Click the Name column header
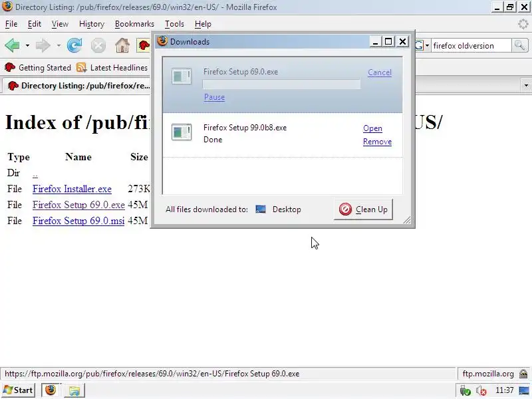Screen dimensions: 532x399 point(78,157)
